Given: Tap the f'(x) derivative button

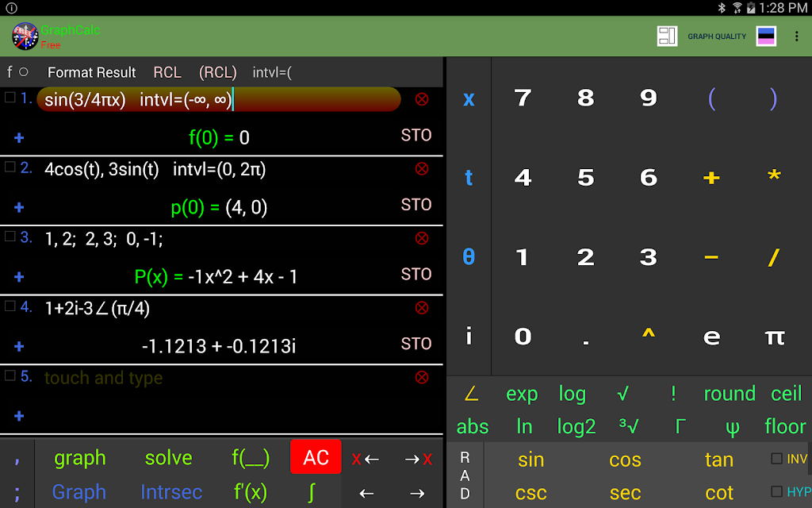Looking at the screenshot, I should (251, 492).
